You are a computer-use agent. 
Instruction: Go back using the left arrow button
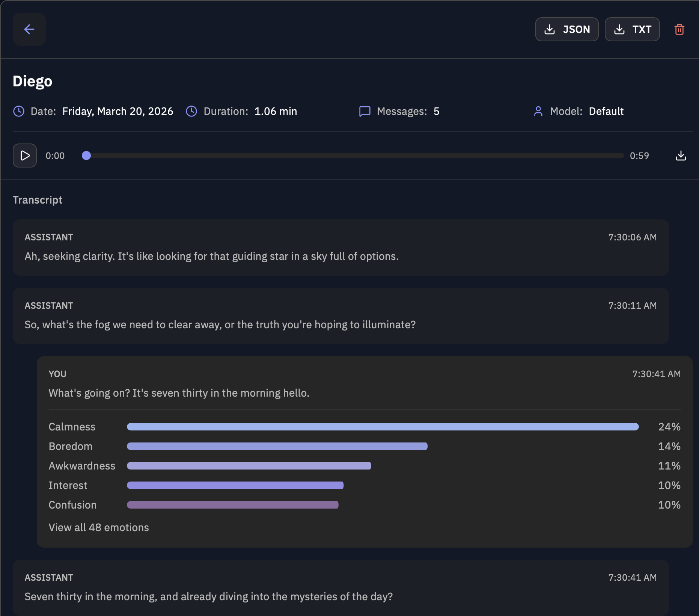[x=29, y=29]
